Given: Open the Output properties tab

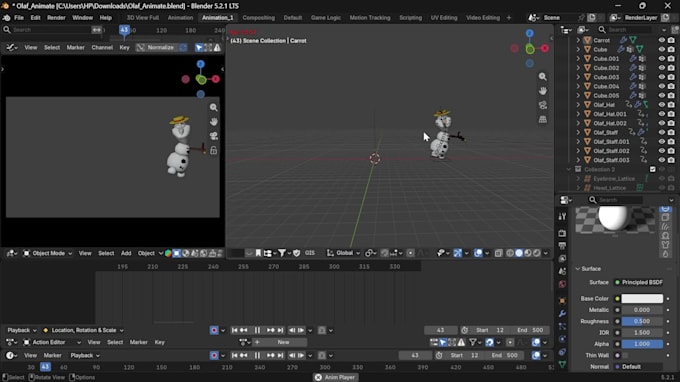Looking at the screenshot, I should pyautogui.click(x=562, y=246).
